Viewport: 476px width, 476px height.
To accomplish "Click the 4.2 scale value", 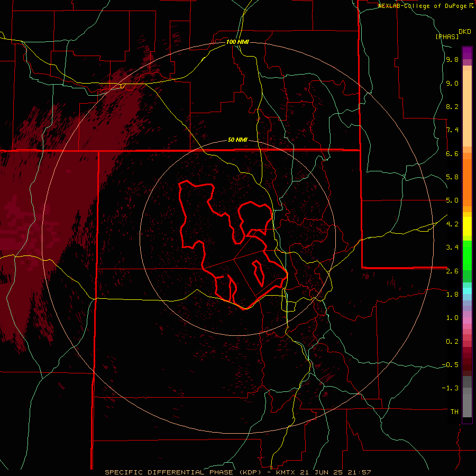I will tap(452, 224).
